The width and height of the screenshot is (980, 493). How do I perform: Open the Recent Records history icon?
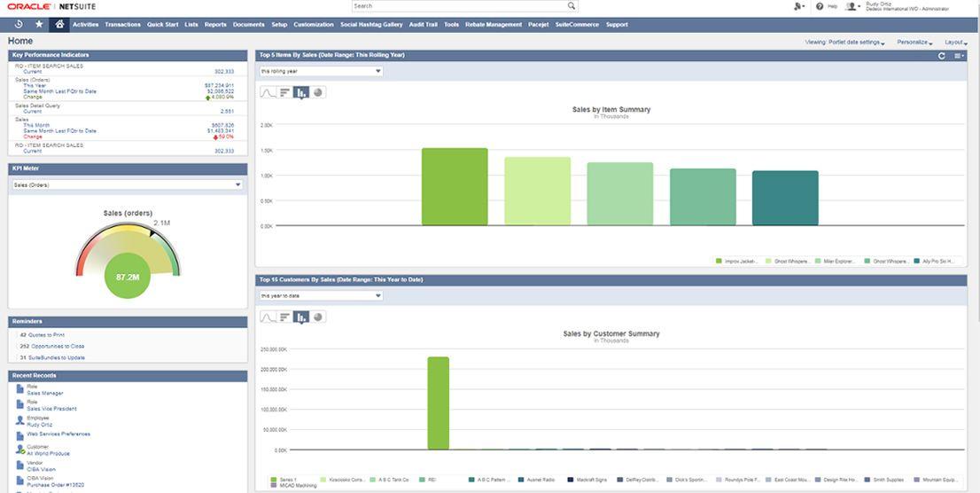[x=19, y=24]
